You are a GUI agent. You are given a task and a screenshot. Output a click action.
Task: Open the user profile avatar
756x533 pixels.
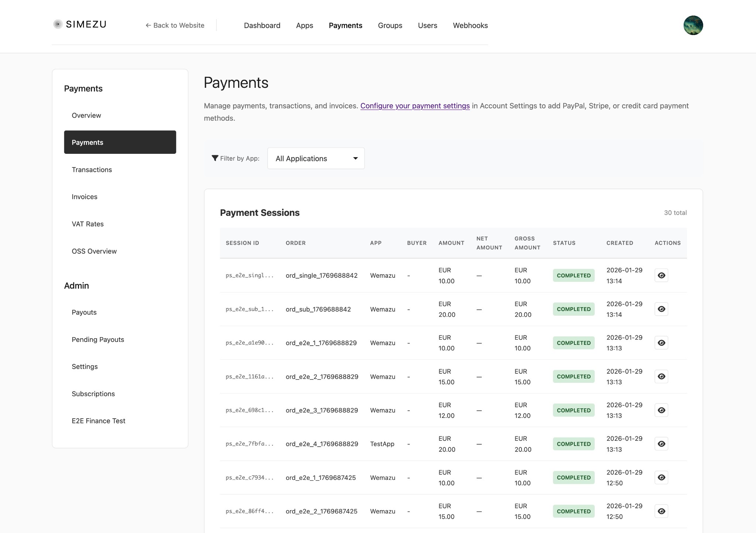(x=693, y=25)
